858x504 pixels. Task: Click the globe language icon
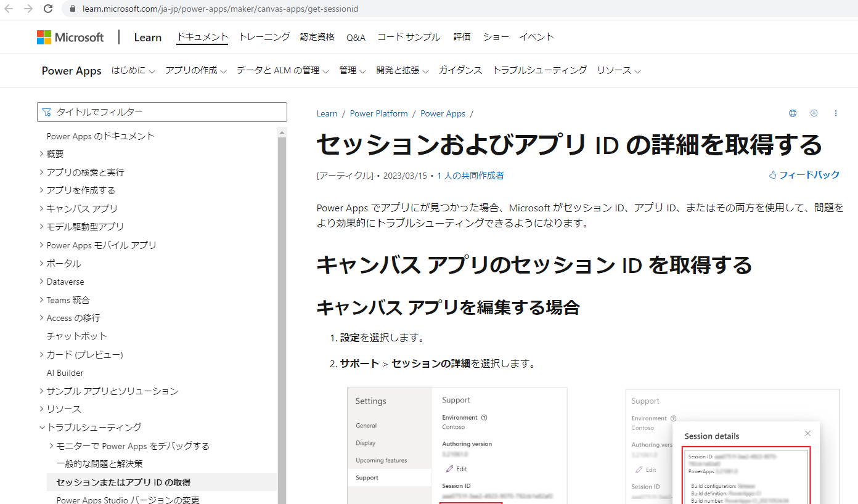(793, 113)
